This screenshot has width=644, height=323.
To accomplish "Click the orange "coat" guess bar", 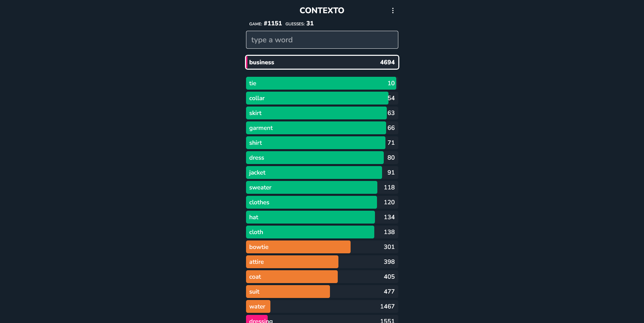I will click(292, 277).
